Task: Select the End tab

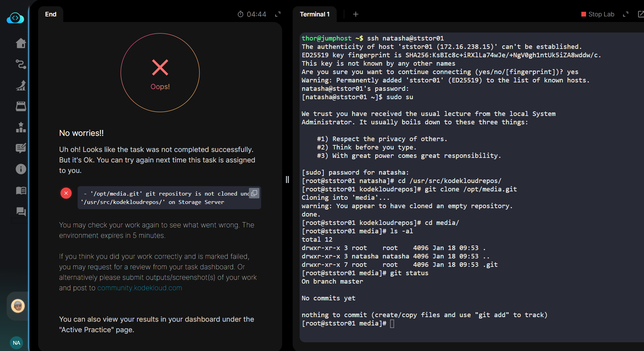Action: click(51, 14)
